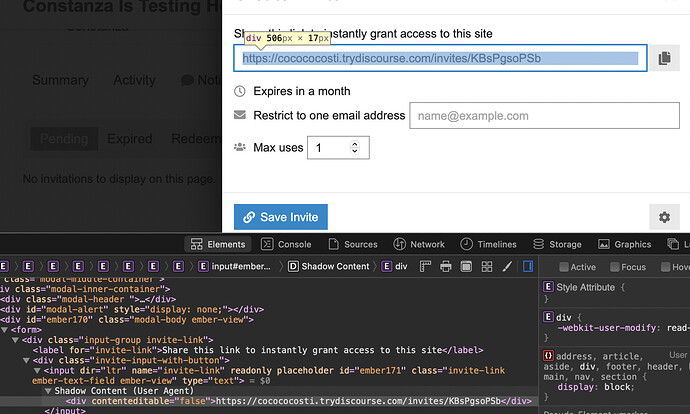Open advanced options via the gear icon
Image resolution: width=690 pixels, height=414 pixels.
click(x=664, y=217)
